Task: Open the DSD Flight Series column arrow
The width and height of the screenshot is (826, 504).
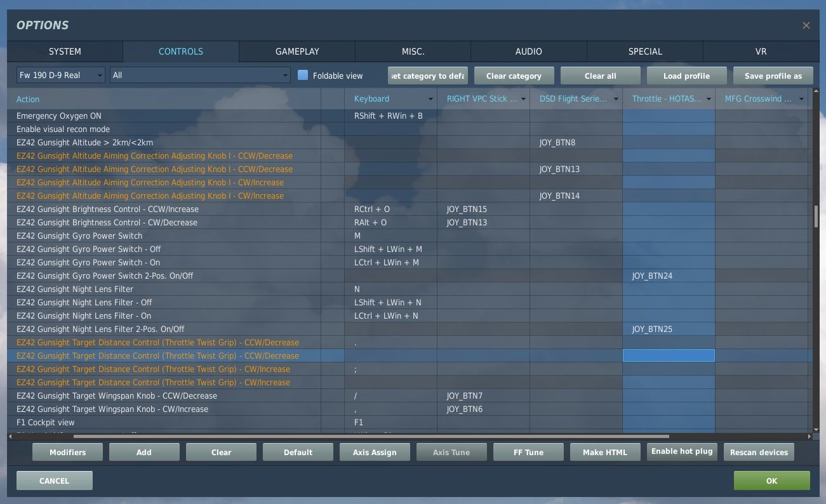Action: 616,99
